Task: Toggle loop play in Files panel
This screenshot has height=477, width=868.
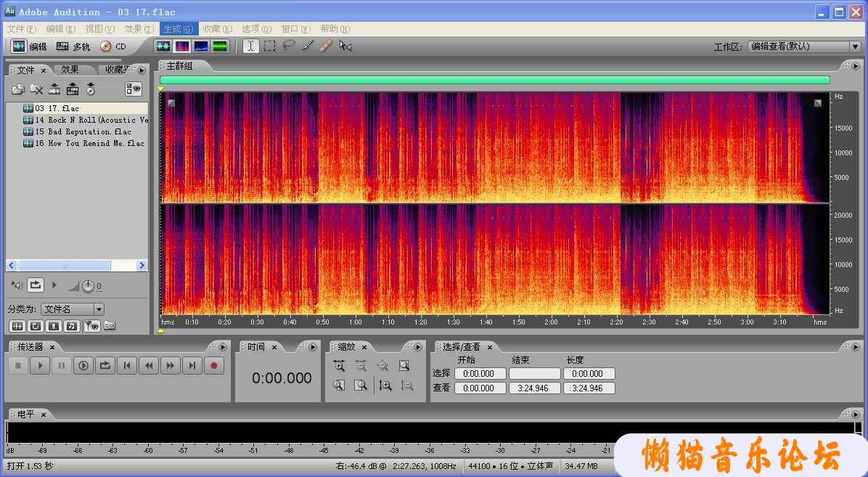Action: coord(36,285)
